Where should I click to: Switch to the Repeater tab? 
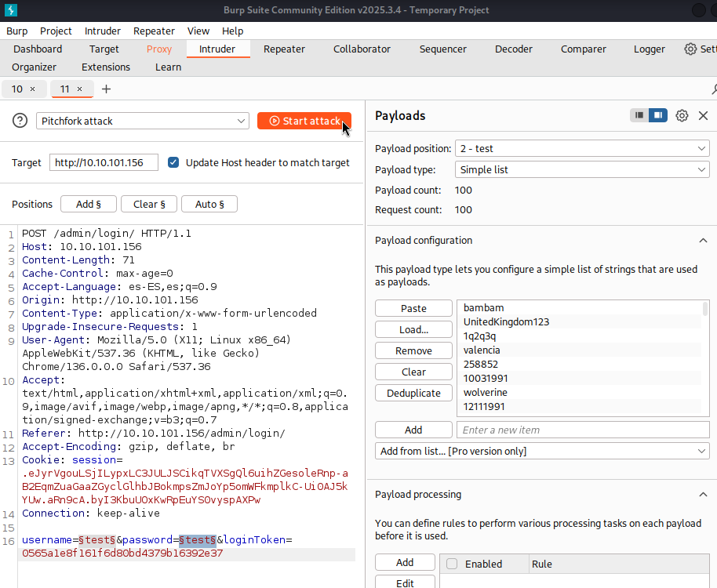[x=284, y=49]
